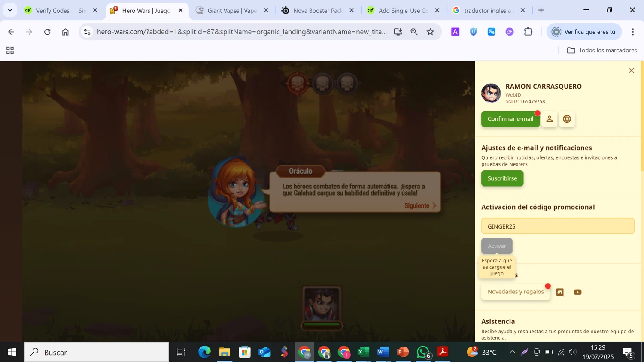Close the Hero Wars tab
Viewport: 644px width, 362px height.
click(181, 10)
